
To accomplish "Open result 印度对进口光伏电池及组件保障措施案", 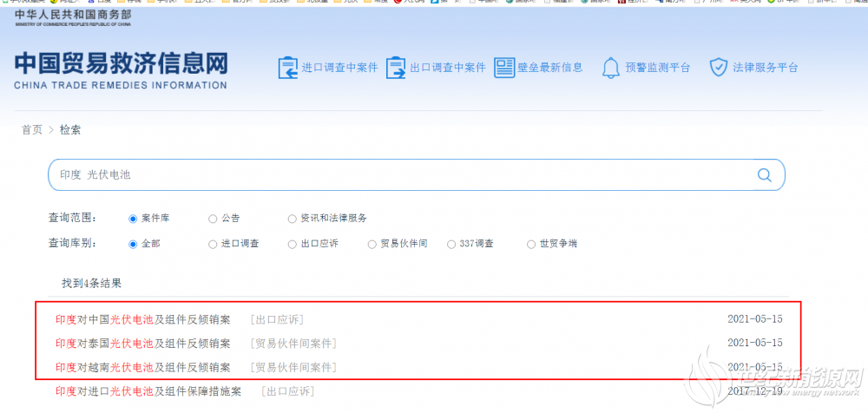I will (x=148, y=391).
